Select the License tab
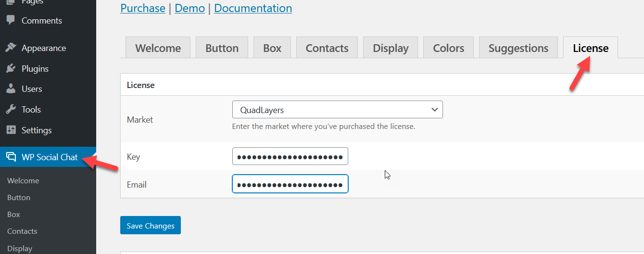Image resolution: width=644 pixels, height=254 pixels. (x=591, y=48)
